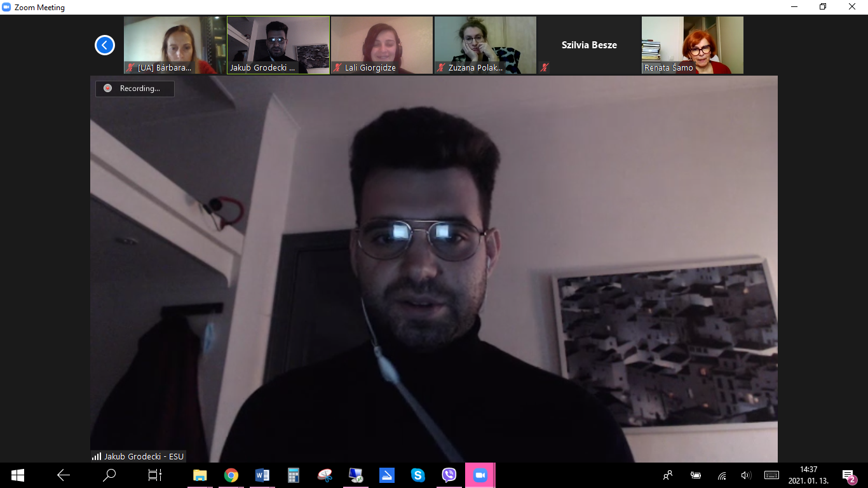Image resolution: width=868 pixels, height=488 pixels.
Task: Open the volume control in system tray
Action: click(746, 475)
